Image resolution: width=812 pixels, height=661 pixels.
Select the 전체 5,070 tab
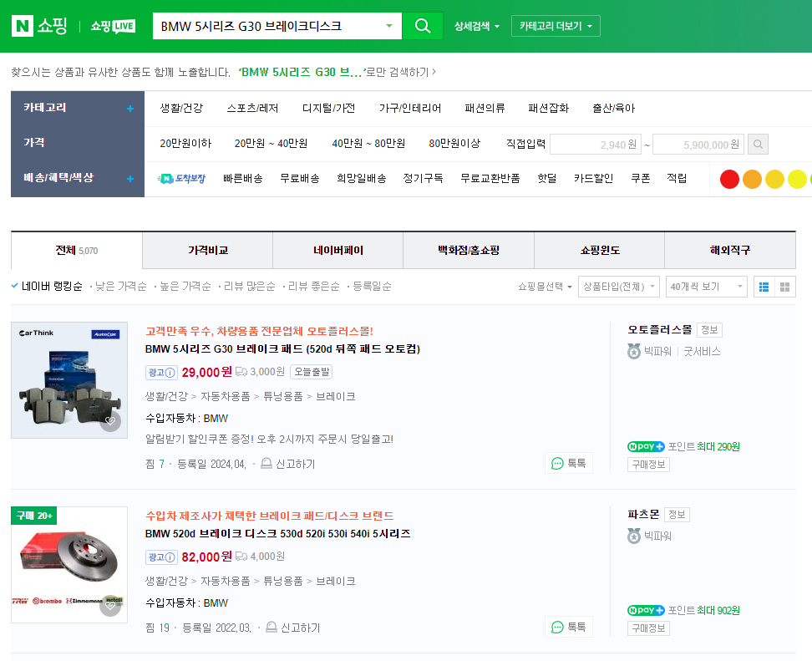[x=77, y=250]
